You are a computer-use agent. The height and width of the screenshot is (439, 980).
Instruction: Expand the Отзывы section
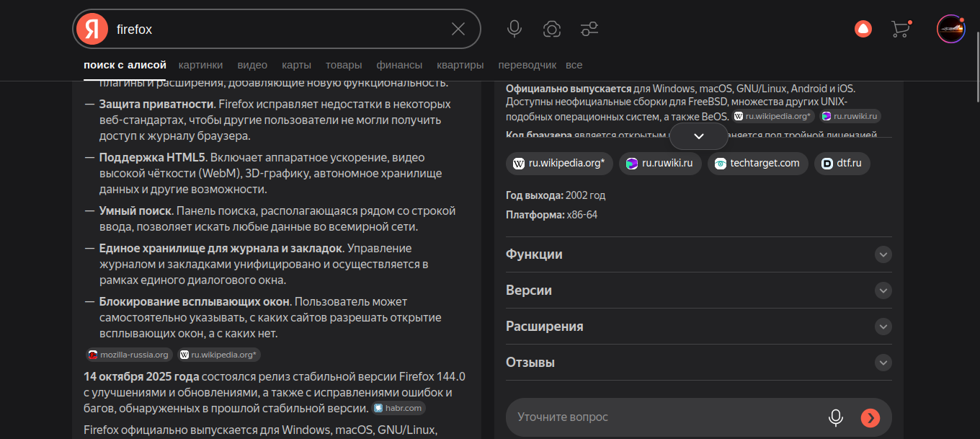(883, 363)
